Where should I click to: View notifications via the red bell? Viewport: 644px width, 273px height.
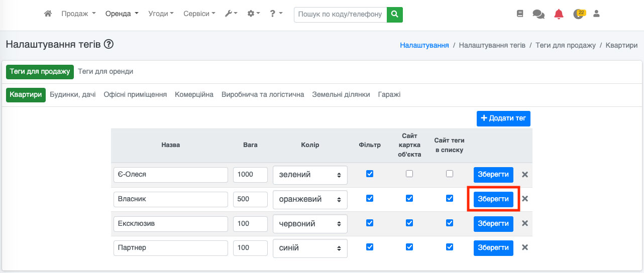pos(559,14)
